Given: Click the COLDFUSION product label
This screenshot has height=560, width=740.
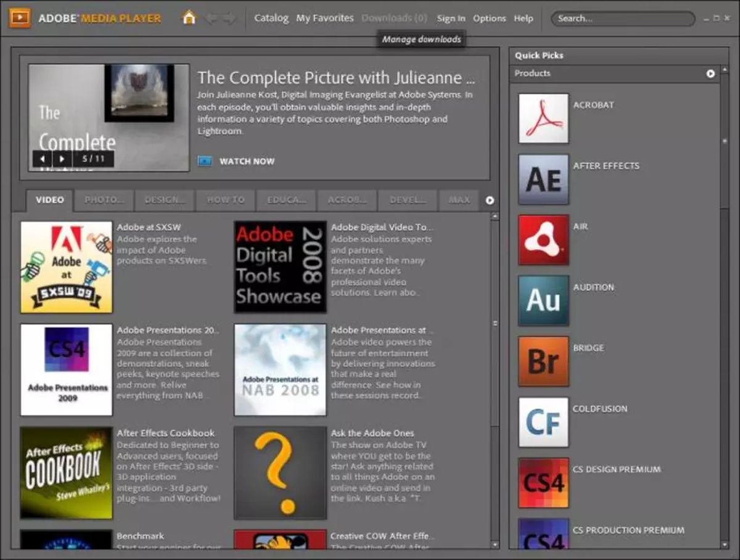Looking at the screenshot, I should (x=600, y=409).
